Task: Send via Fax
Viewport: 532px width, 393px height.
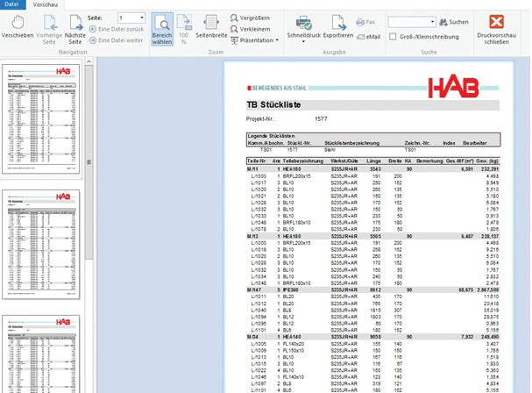Action: [365, 22]
